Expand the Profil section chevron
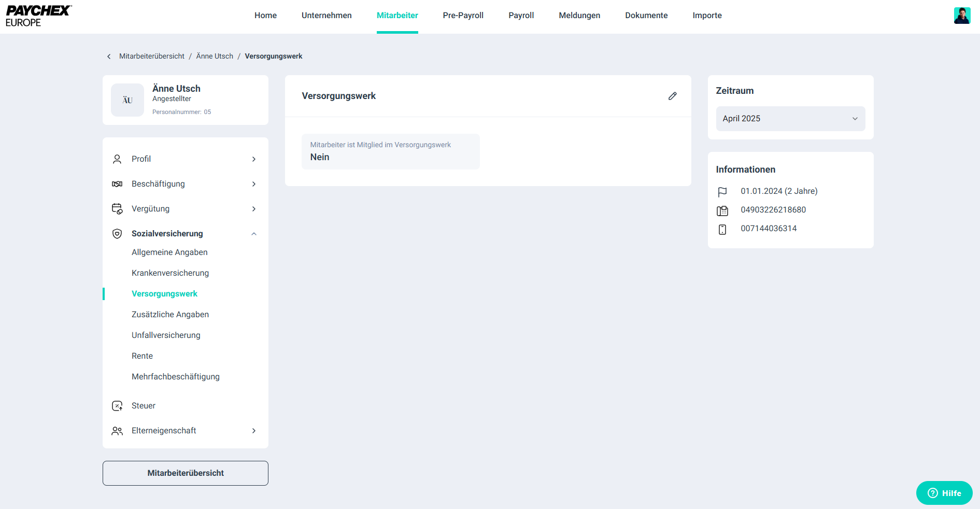The height and width of the screenshot is (509, 980). tap(254, 159)
